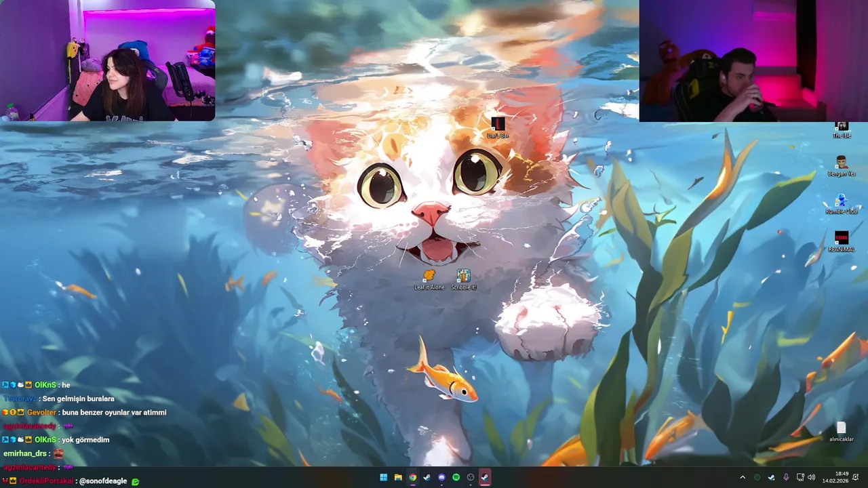
Task: Switch to Google Chrome in the taskbar
Action: pos(412,477)
